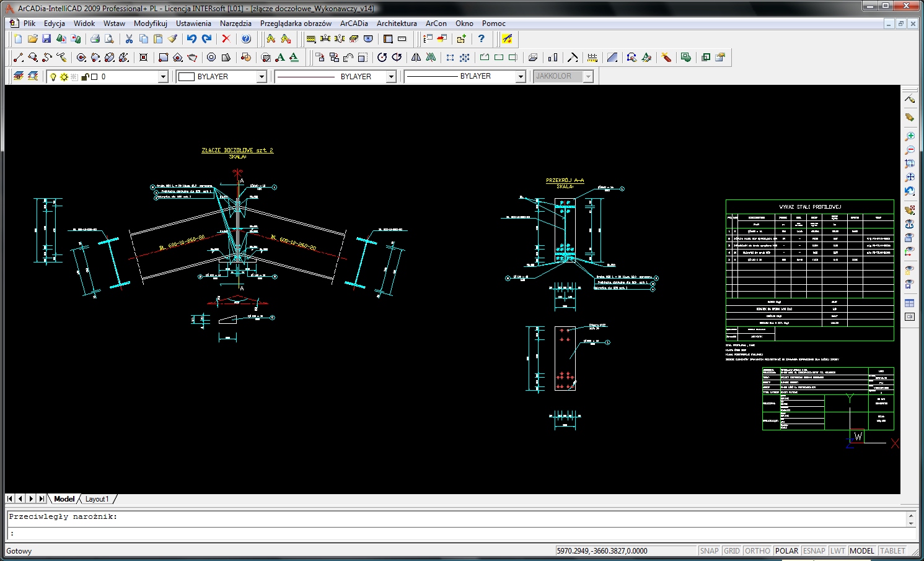
Task: Click the Paste clipboard icon
Action: (158, 38)
